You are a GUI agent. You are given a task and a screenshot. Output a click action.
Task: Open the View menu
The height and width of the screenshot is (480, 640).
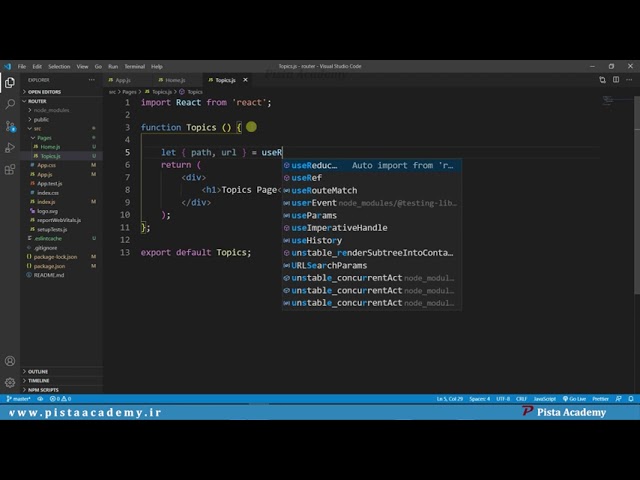[x=82, y=67]
